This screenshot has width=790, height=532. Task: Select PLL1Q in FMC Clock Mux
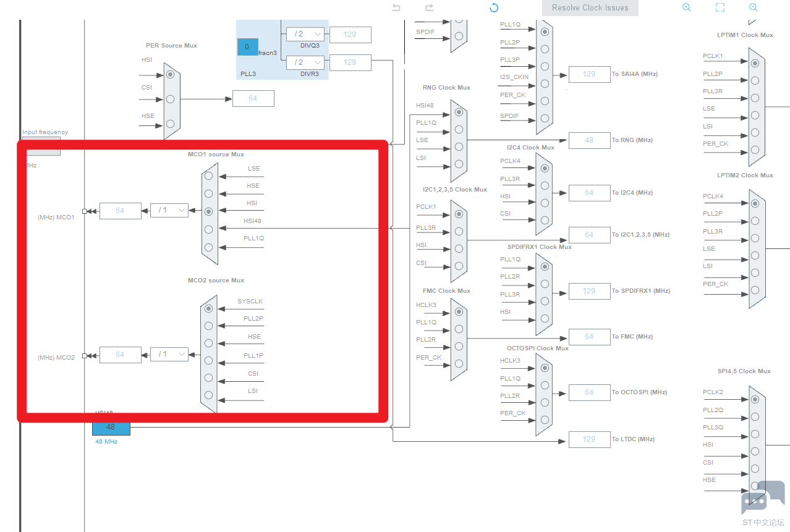[459, 329]
